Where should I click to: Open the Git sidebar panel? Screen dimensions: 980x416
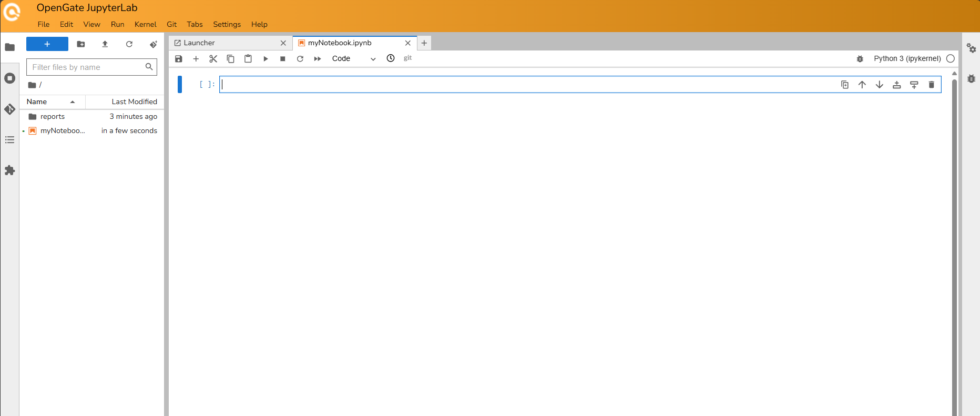point(9,109)
